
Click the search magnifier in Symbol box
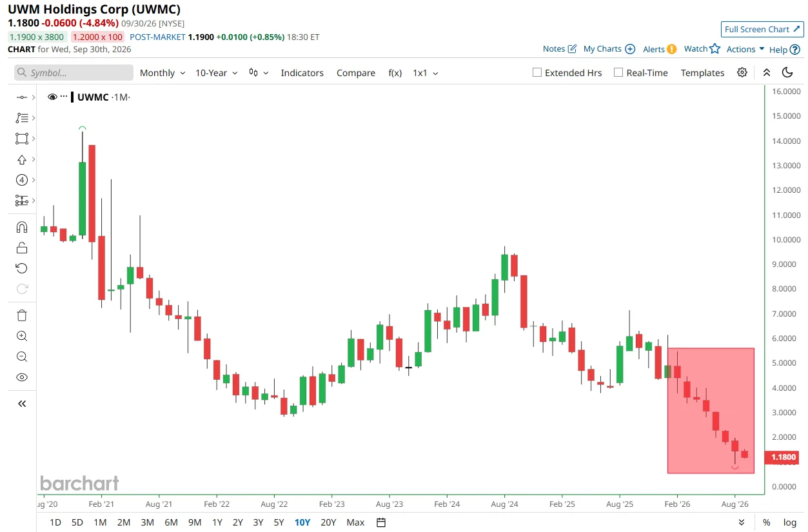point(23,73)
